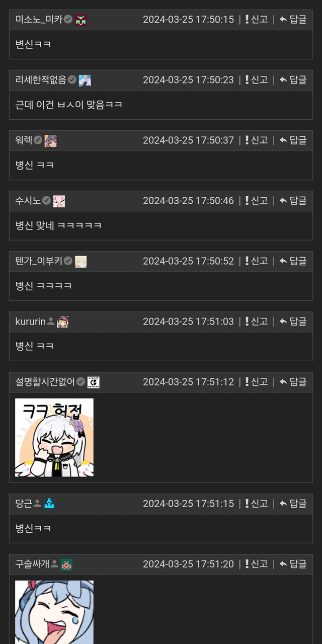Report 미소노_미카's comment with 신고
Image resolution: width=322 pixels, height=644 pixels.
(257, 20)
